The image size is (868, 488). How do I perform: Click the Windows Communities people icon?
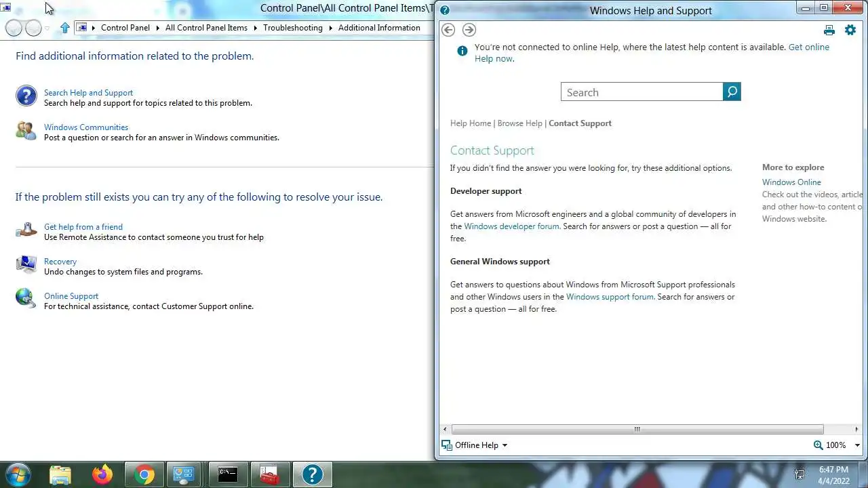click(26, 130)
